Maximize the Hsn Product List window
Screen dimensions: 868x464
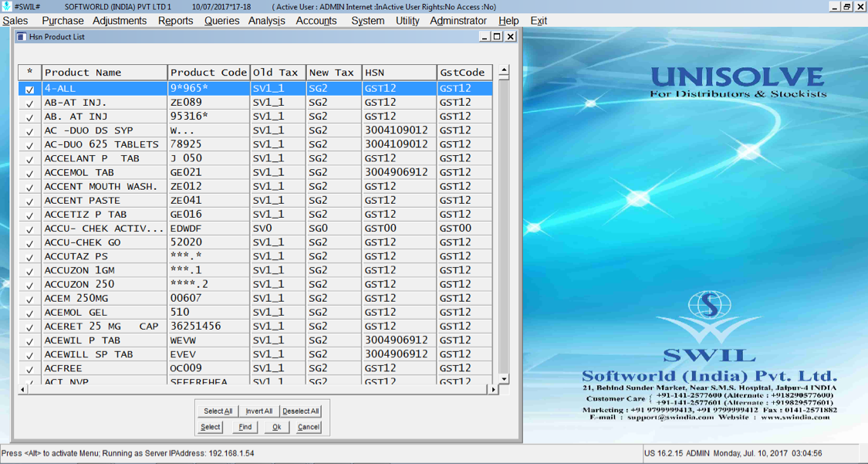[x=497, y=36]
